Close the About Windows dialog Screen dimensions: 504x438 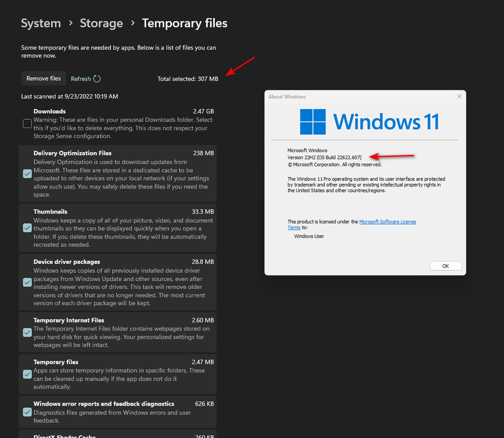point(459,96)
